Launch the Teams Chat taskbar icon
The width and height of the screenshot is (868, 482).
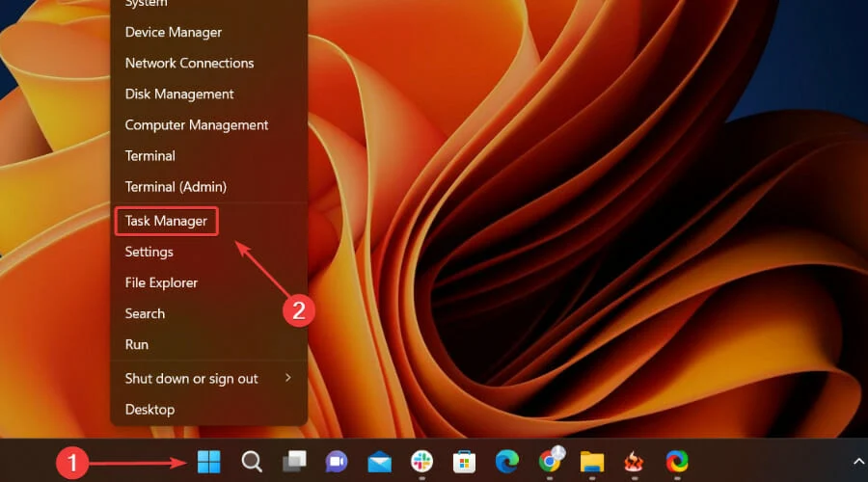tap(337, 462)
